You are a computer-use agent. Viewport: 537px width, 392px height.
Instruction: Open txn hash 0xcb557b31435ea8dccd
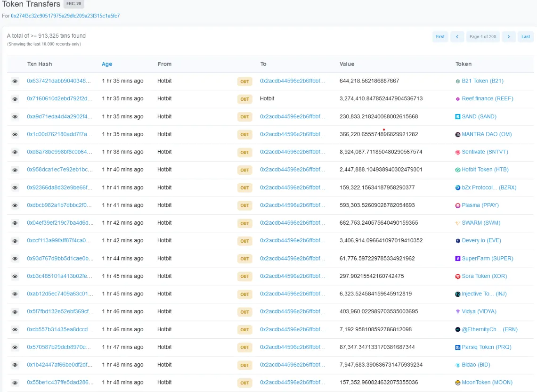60,329
